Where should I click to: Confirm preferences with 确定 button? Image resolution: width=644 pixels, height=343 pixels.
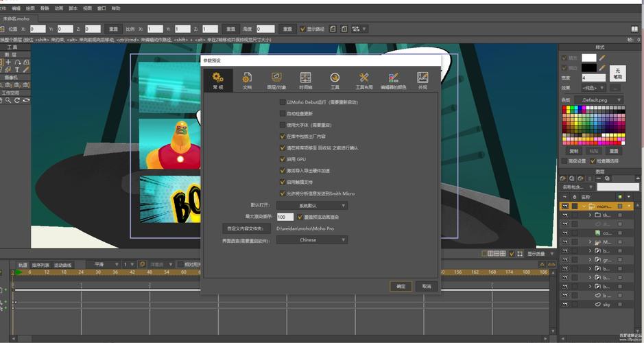click(x=401, y=286)
